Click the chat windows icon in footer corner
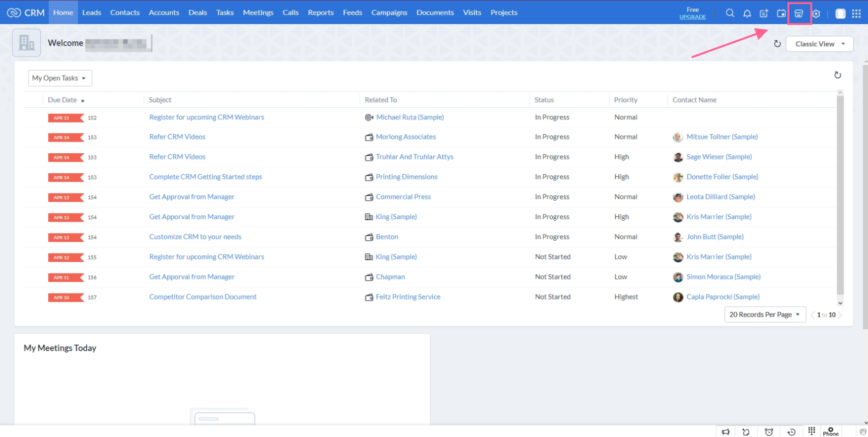This screenshot has height=437, width=868. pyautogui.click(x=863, y=432)
